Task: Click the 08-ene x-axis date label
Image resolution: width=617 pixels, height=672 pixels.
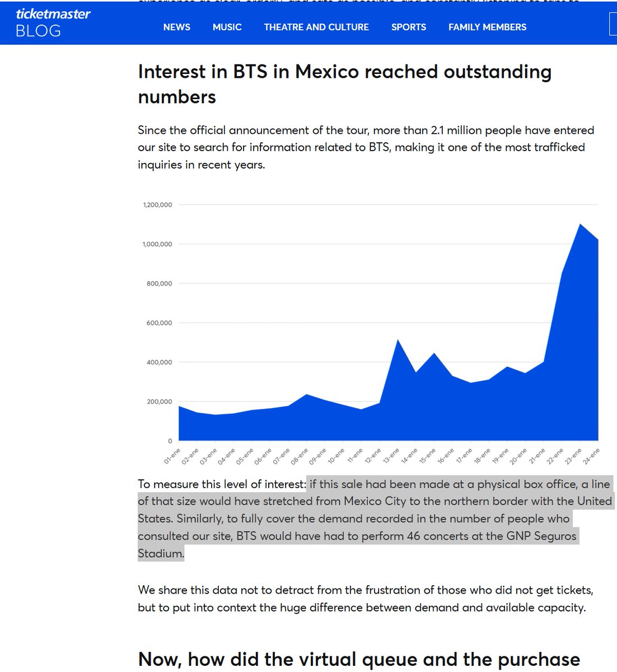Action: click(x=300, y=456)
